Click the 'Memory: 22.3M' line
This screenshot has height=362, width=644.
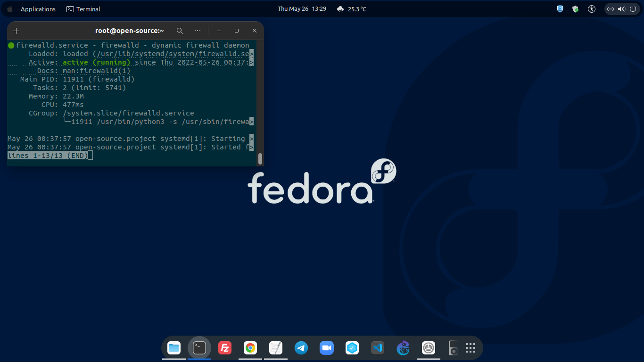pos(56,96)
